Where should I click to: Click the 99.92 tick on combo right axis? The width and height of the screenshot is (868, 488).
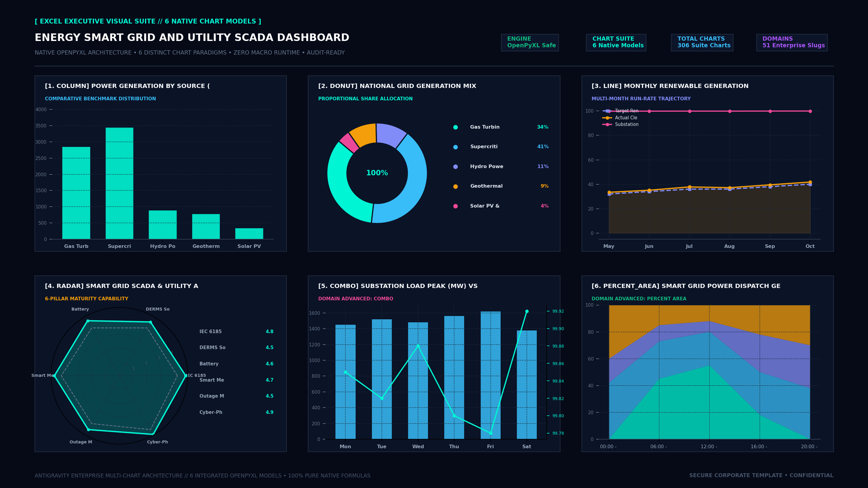coord(558,311)
